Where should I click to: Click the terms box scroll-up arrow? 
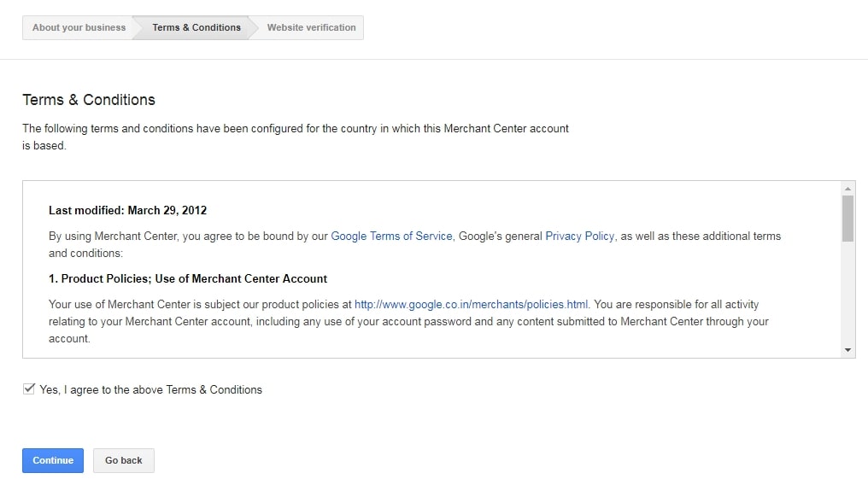click(847, 189)
